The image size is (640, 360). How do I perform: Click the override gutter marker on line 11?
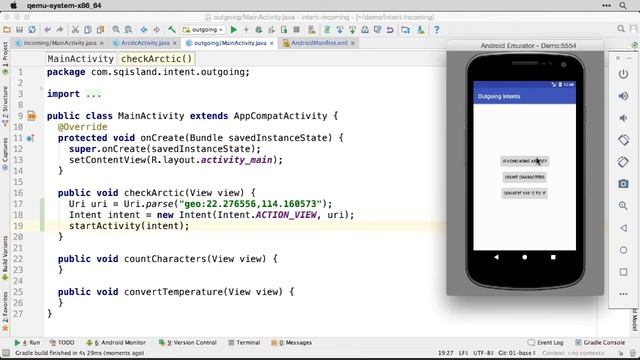pyautogui.click(x=30, y=138)
